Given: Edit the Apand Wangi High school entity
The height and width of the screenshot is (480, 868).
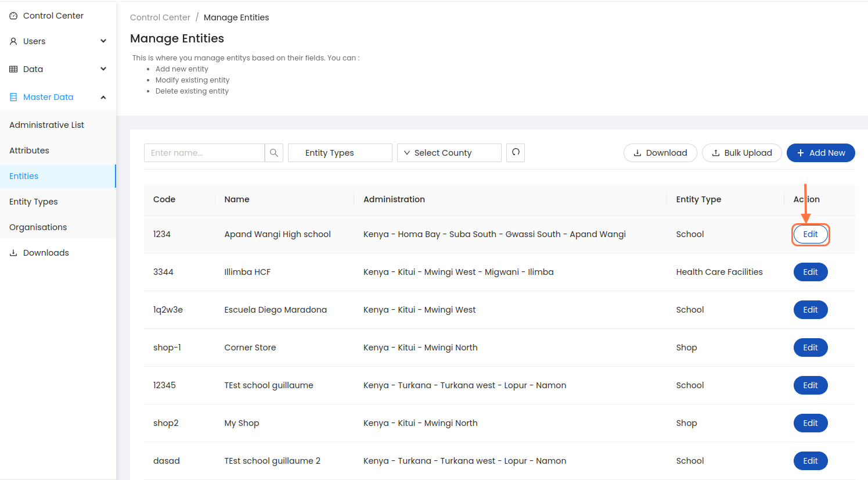Looking at the screenshot, I should pyautogui.click(x=810, y=234).
